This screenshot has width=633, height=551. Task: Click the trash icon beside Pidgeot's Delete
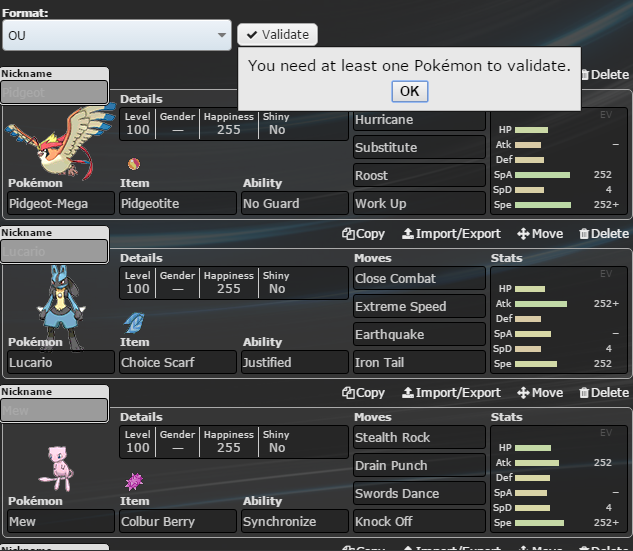click(585, 75)
